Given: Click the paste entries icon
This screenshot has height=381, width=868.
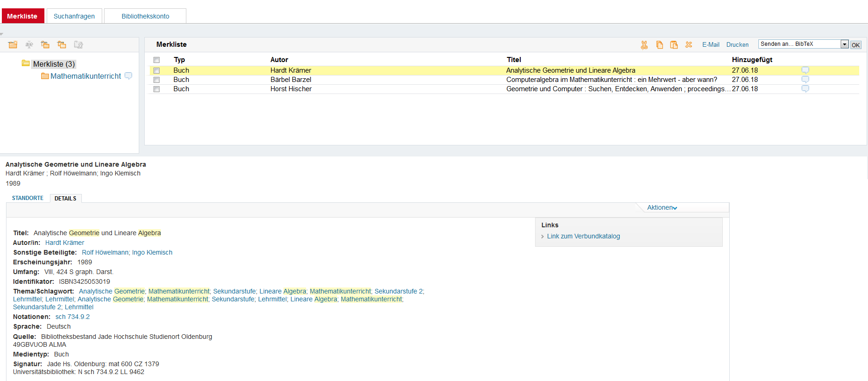Looking at the screenshot, I should [674, 45].
